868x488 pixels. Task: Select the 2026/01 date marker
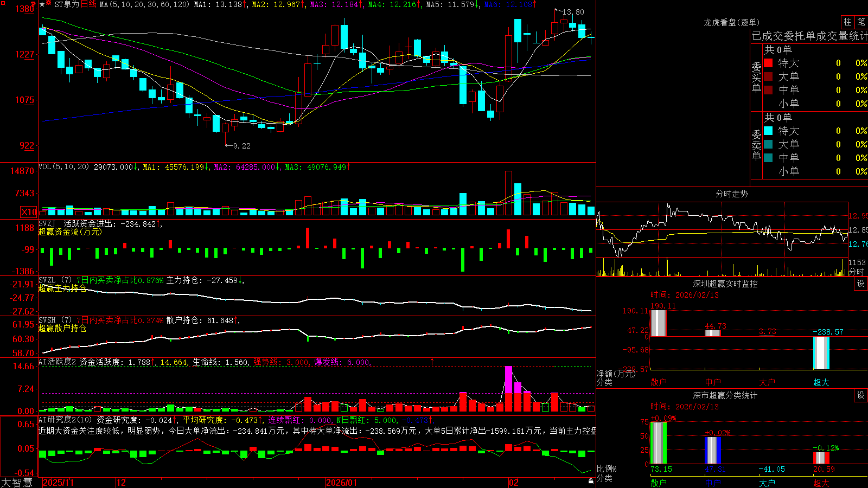point(342,483)
